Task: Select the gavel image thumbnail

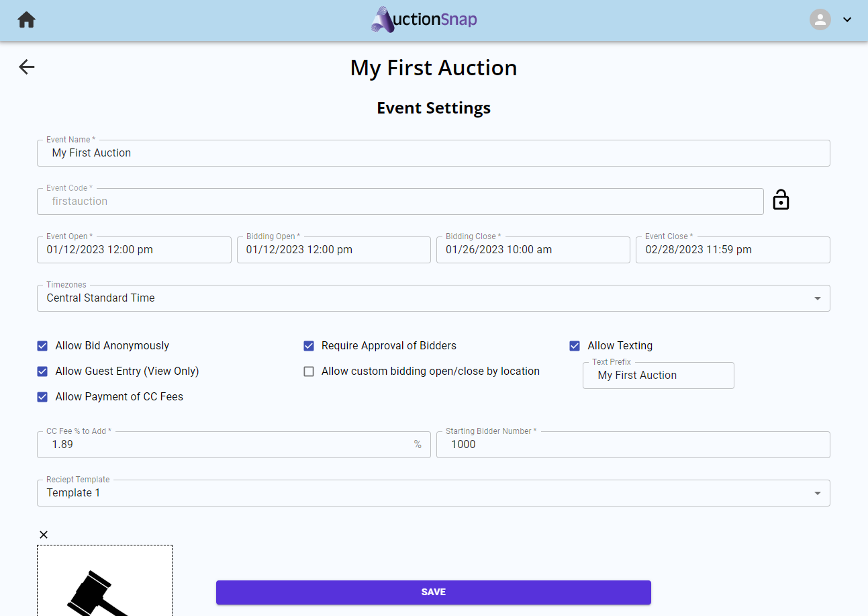Action: pos(105,580)
